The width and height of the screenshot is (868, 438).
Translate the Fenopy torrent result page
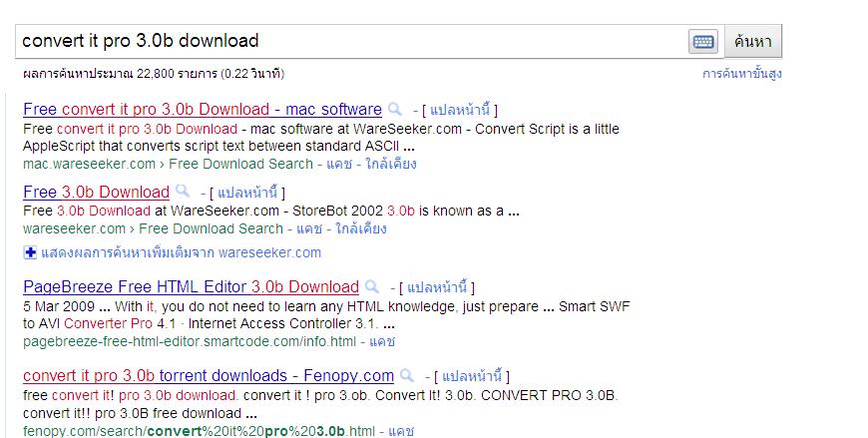471,376
